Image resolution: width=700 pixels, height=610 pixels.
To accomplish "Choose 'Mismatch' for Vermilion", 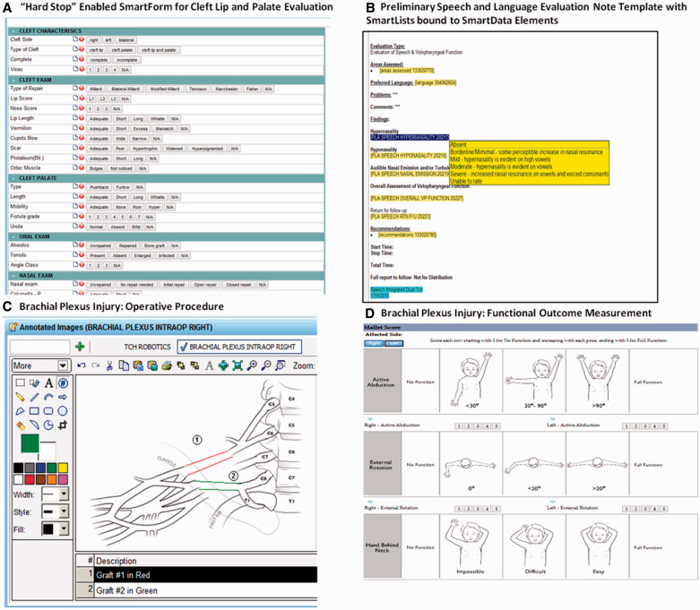I will tap(164, 128).
